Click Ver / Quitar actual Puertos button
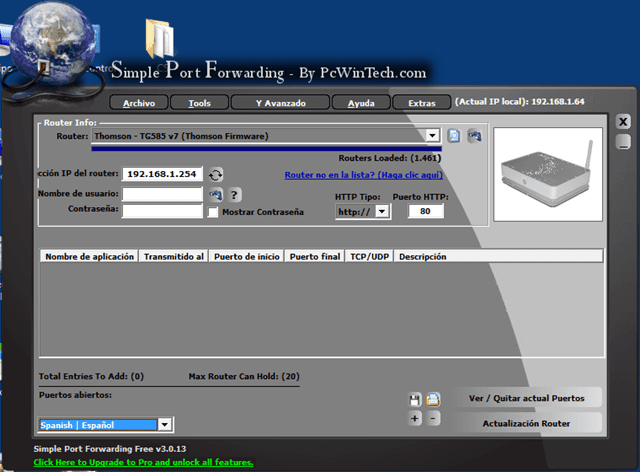The width and height of the screenshot is (640, 472). tap(526, 398)
